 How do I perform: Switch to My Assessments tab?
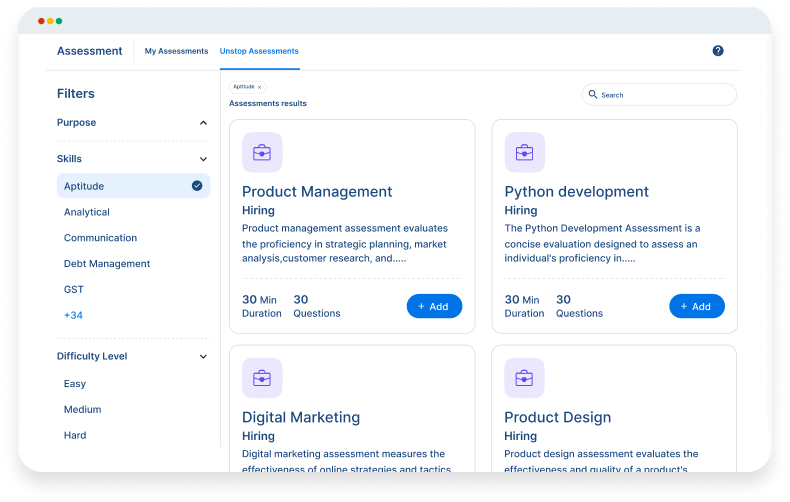click(176, 51)
